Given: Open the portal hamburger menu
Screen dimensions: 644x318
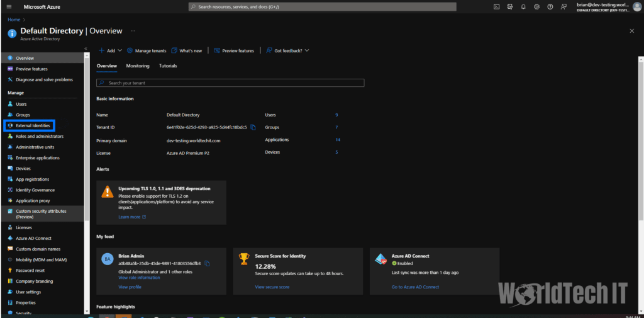Looking at the screenshot, I should (x=9, y=7).
